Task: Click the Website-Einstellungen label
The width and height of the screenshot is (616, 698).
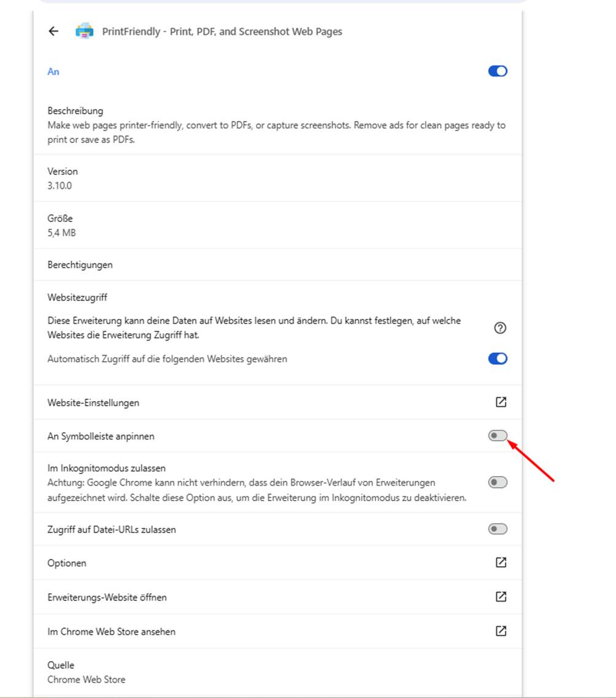Action: 93,403
